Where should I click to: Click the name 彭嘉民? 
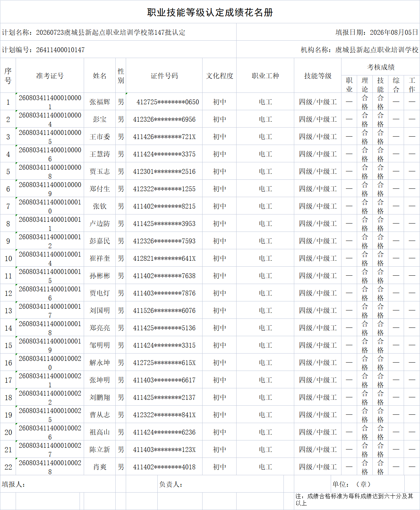pos(100,241)
